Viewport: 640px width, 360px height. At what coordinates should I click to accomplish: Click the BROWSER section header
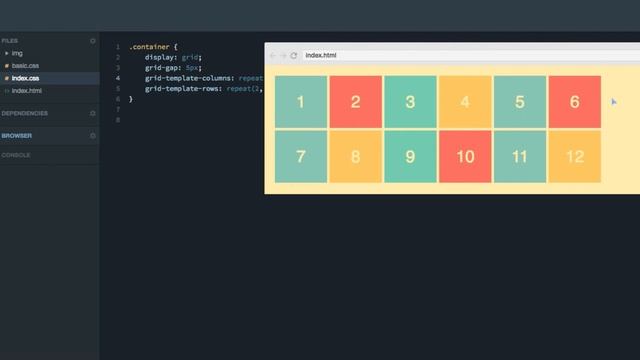tap(17, 136)
